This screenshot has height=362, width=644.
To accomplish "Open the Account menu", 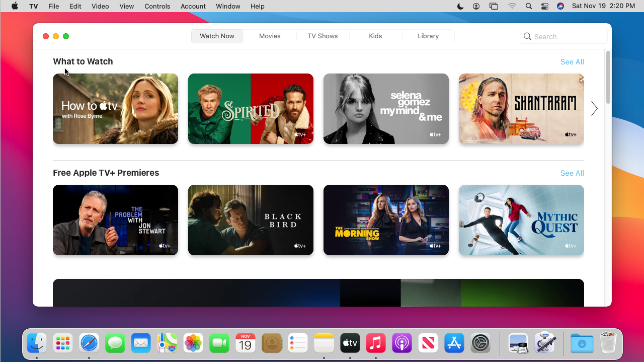I will [x=193, y=6].
